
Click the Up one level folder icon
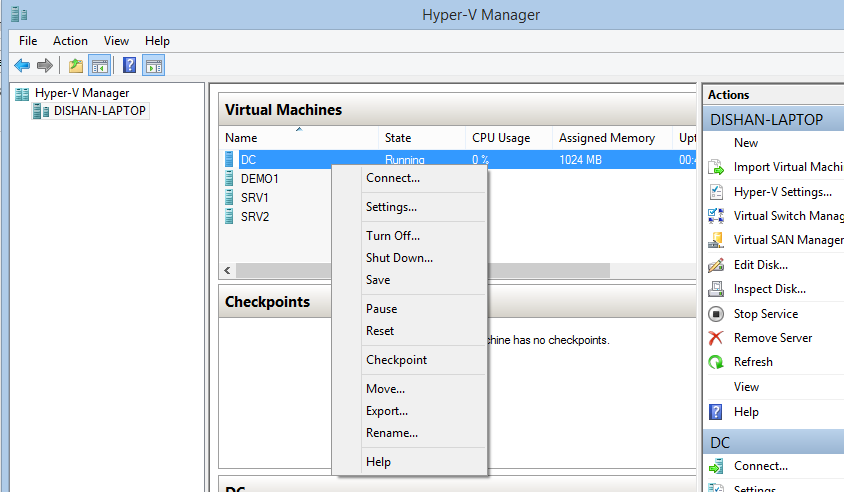(x=76, y=66)
